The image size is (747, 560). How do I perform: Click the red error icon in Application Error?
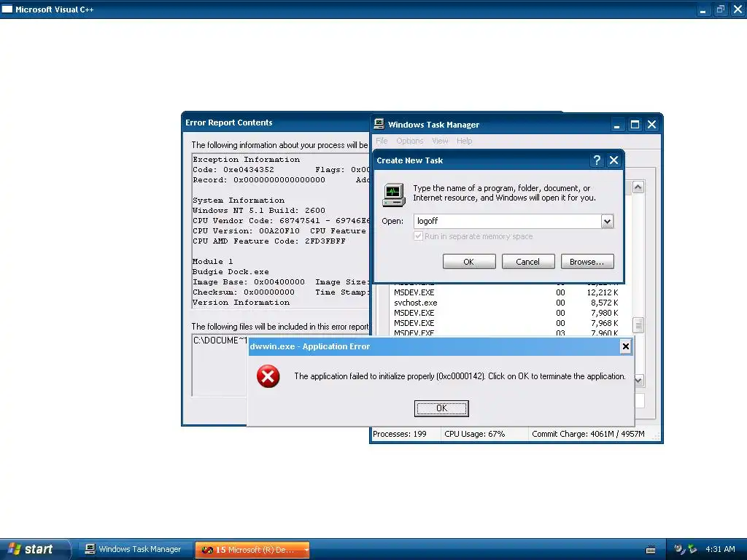pyautogui.click(x=268, y=376)
